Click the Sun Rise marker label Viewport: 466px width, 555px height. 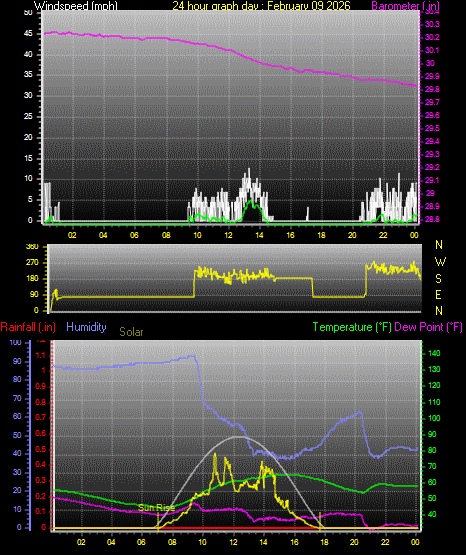point(156,508)
